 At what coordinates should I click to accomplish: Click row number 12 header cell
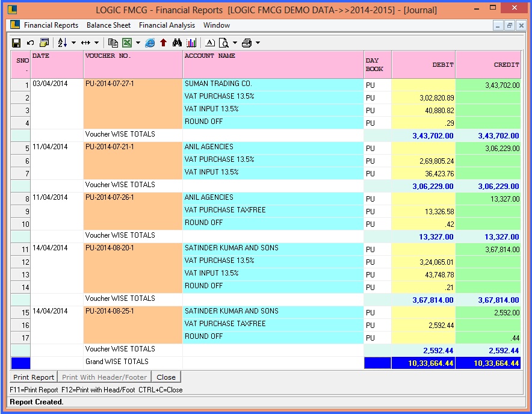[20, 262]
